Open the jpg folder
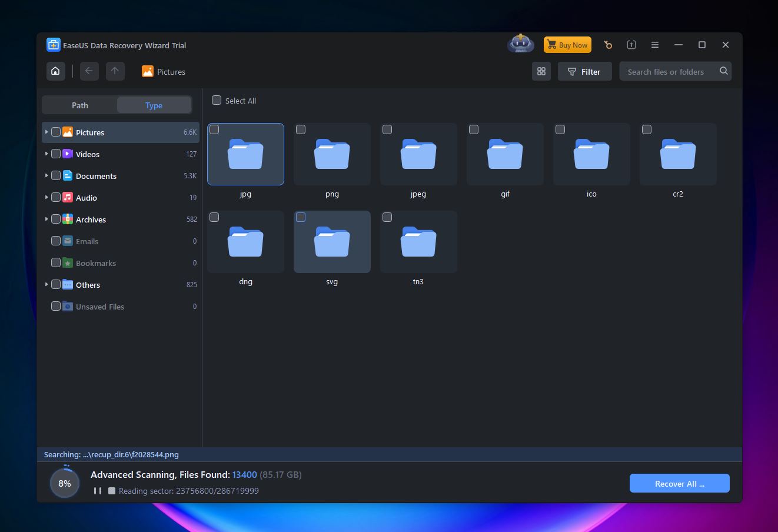 pos(245,154)
